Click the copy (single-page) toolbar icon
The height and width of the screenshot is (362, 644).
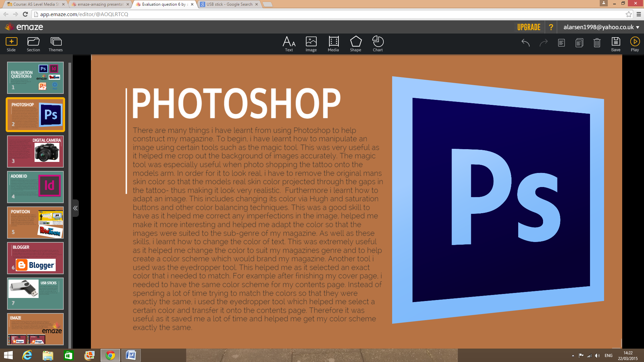tap(561, 43)
